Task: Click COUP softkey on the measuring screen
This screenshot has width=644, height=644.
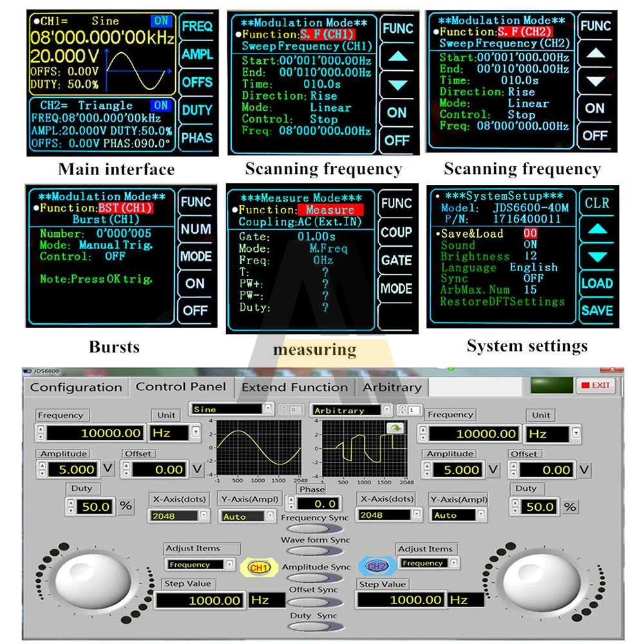Action: pyautogui.click(x=396, y=232)
